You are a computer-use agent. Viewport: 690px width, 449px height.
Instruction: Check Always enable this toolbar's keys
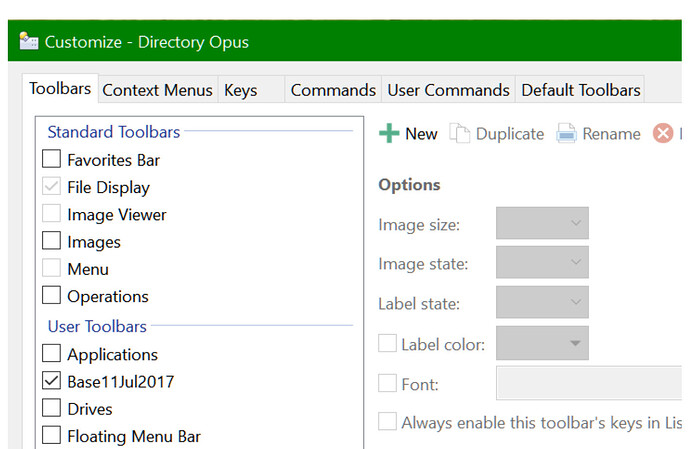coord(388,421)
